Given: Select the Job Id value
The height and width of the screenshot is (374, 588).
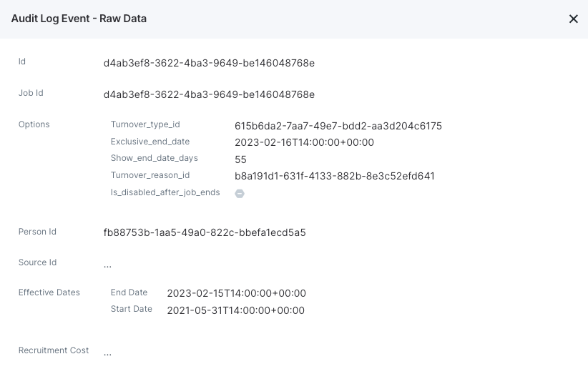Looking at the screenshot, I should pyautogui.click(x=209, y=94).
